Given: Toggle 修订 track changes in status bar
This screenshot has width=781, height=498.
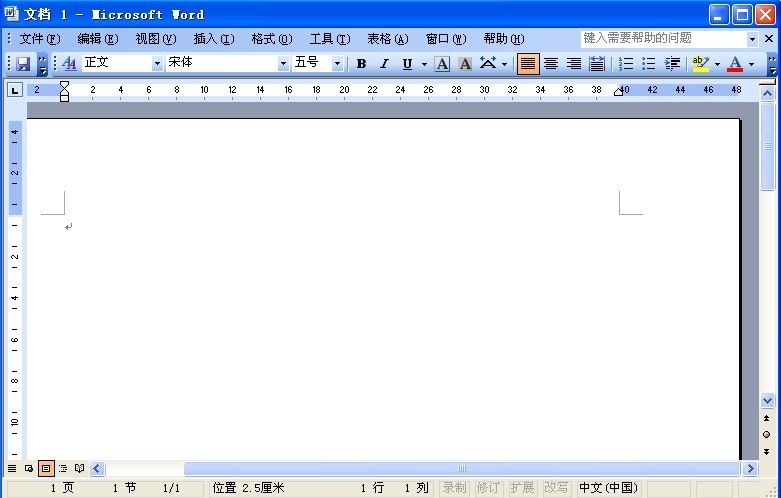Looking at the screenshot, I should [x=488, y=488].
